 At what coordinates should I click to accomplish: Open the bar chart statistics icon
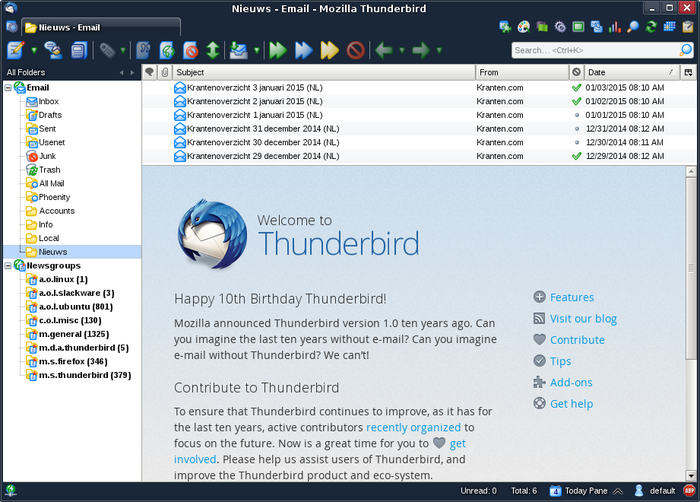pos(615,27)
